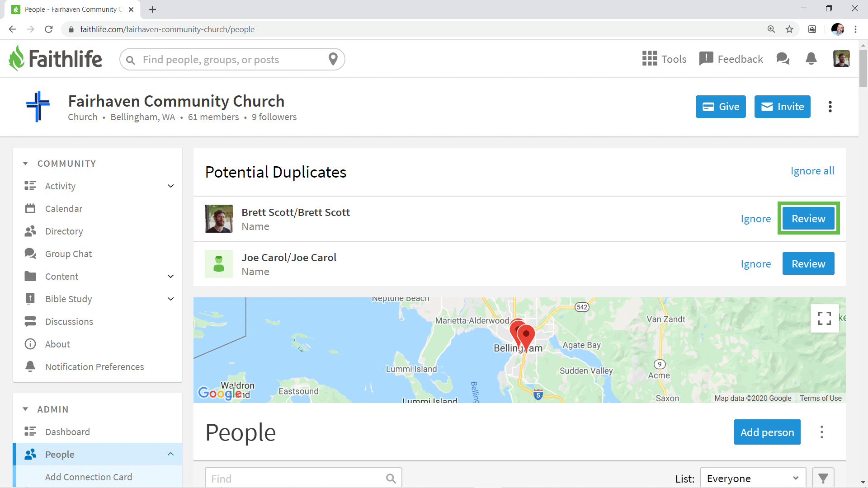Review the Brett Scott duplicate
The width and height of the screenshot is (868, 488).
pos(808,219)
